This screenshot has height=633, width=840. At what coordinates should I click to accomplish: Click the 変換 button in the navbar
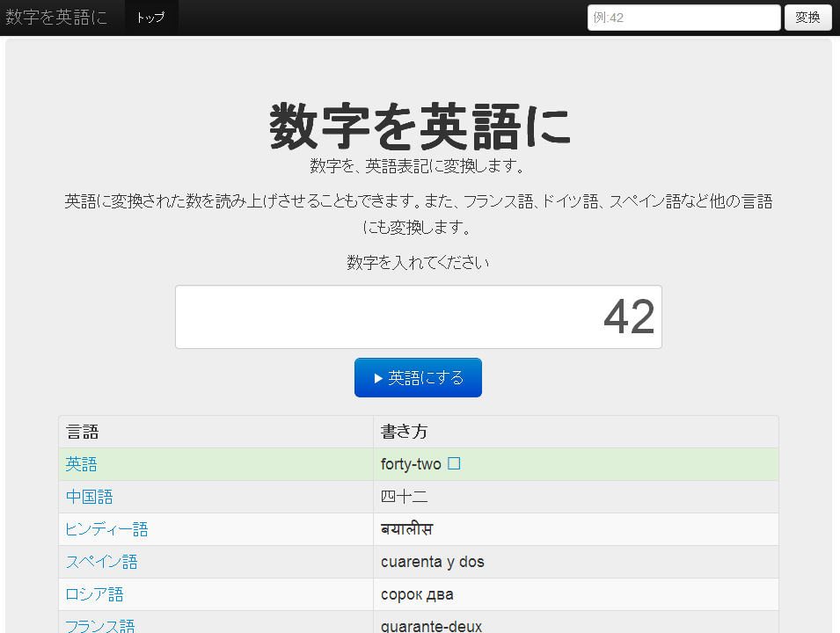click(x=807, y=18)
